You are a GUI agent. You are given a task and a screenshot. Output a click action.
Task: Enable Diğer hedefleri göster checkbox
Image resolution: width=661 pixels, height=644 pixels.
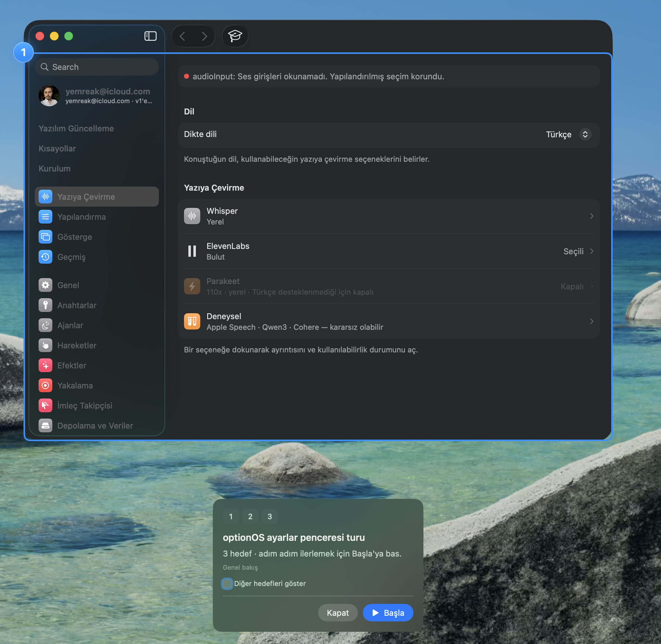[x=227, y=583]
